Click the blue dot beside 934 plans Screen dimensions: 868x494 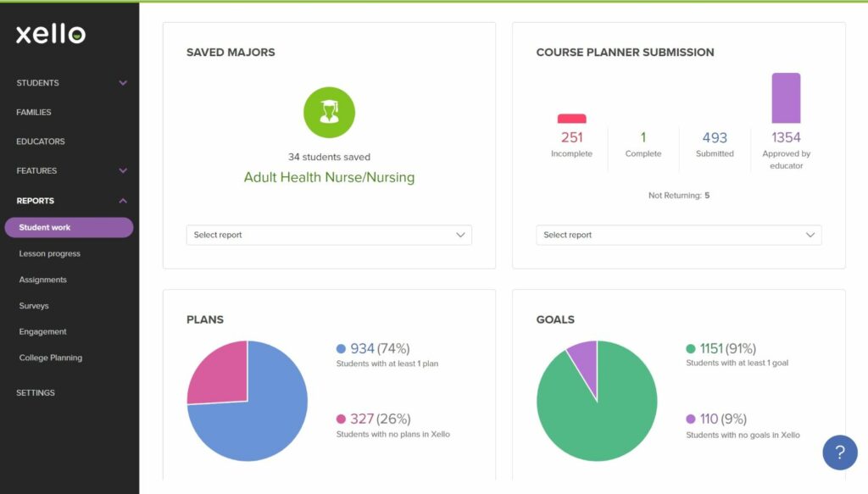pos(341,348)
